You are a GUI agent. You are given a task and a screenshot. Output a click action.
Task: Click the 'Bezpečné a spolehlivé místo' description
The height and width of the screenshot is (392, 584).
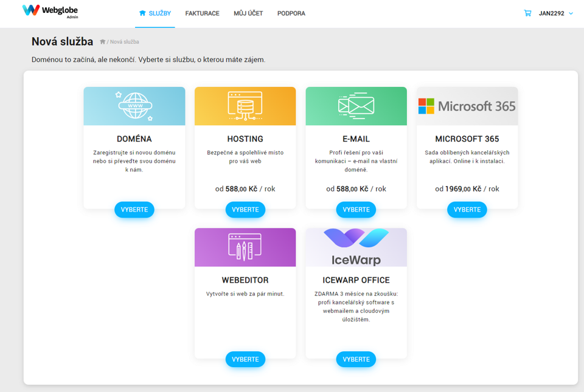tap(245, 157)
